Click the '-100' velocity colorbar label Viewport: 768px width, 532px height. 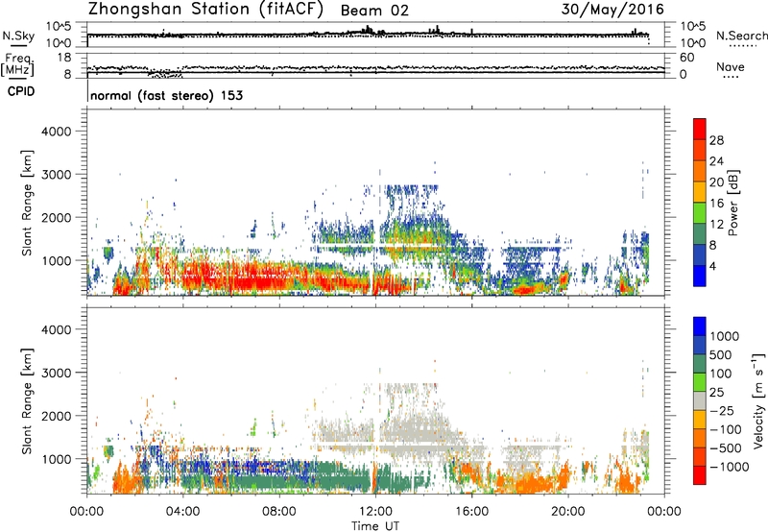(726, 429)
